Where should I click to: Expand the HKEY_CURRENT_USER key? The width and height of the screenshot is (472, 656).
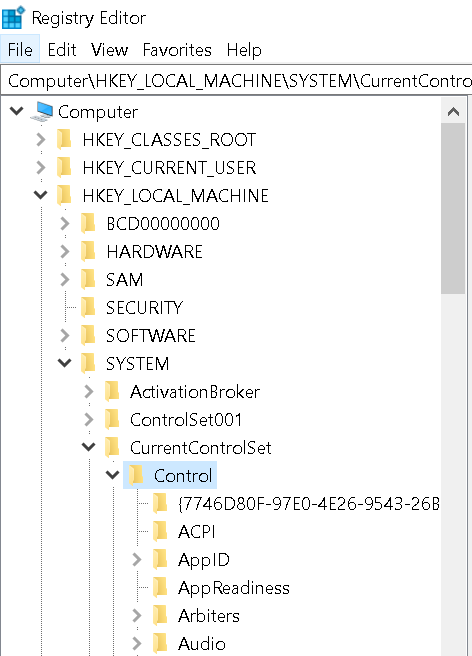[x=41, y=167]
